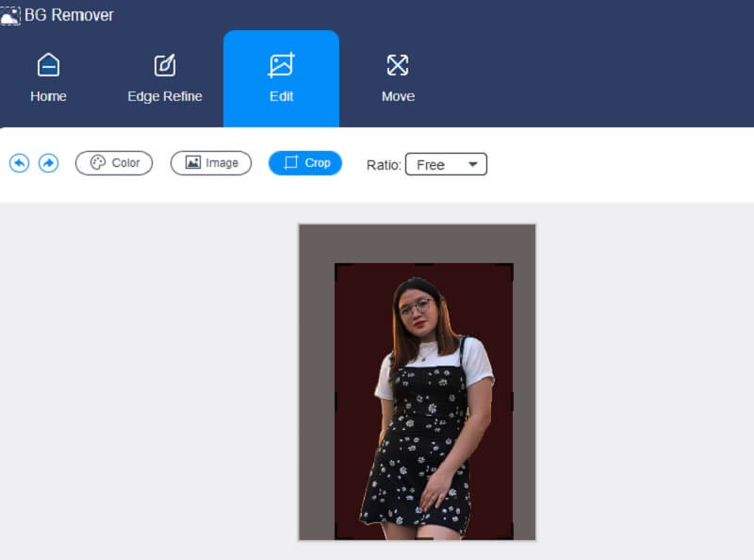Open the Ratio dropdown
The width and height of the screenshot is (754, 560).
pos(446,164)
